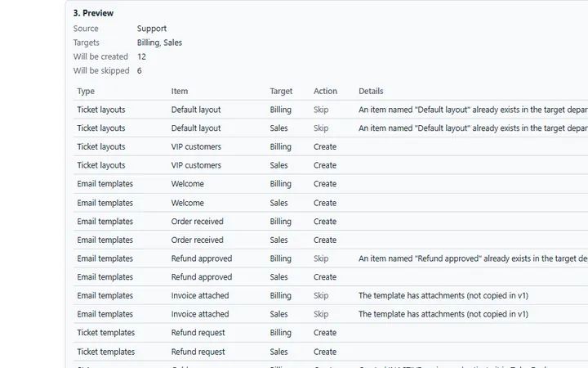Select "Invoice attached" item in the Sales row

pos(200,314)
